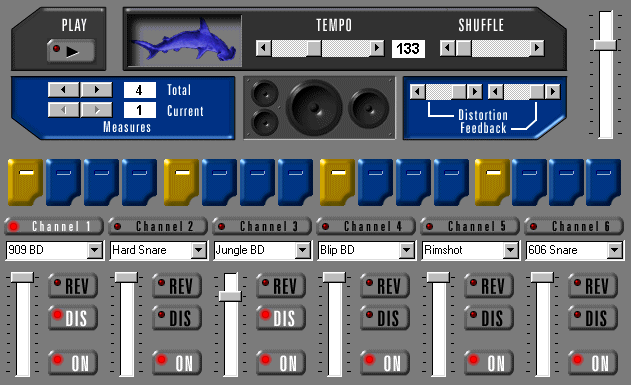Select the Total measures field showing 4
The height and width of the screenshot is (385, 631).
[140, 90]
